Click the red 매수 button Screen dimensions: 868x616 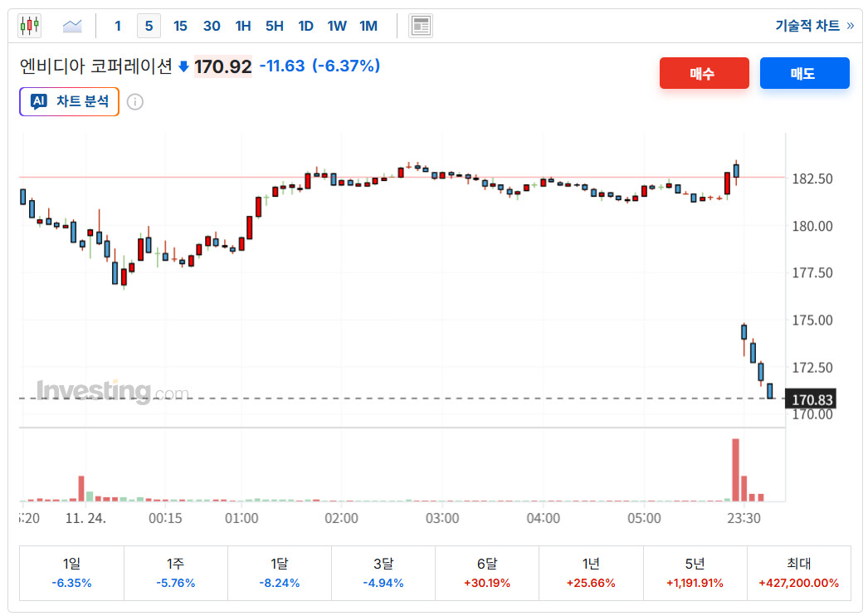click(705, 73)
